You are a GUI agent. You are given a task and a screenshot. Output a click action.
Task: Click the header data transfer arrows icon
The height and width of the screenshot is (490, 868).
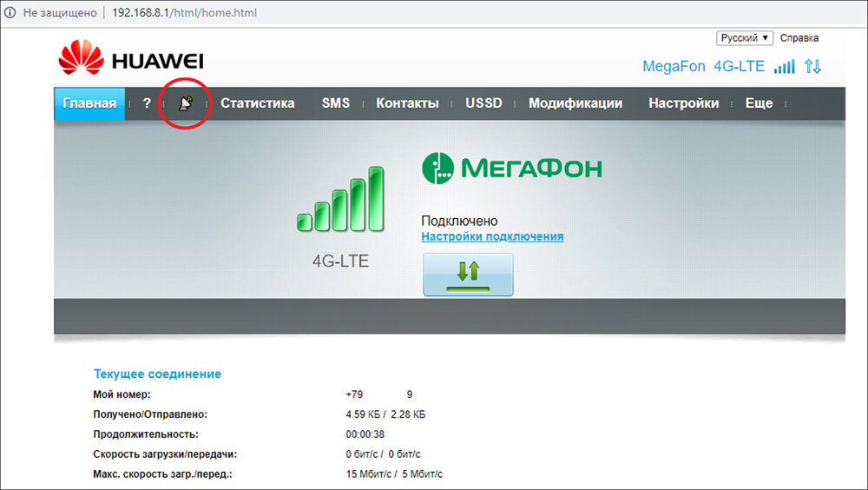(812, 67)
